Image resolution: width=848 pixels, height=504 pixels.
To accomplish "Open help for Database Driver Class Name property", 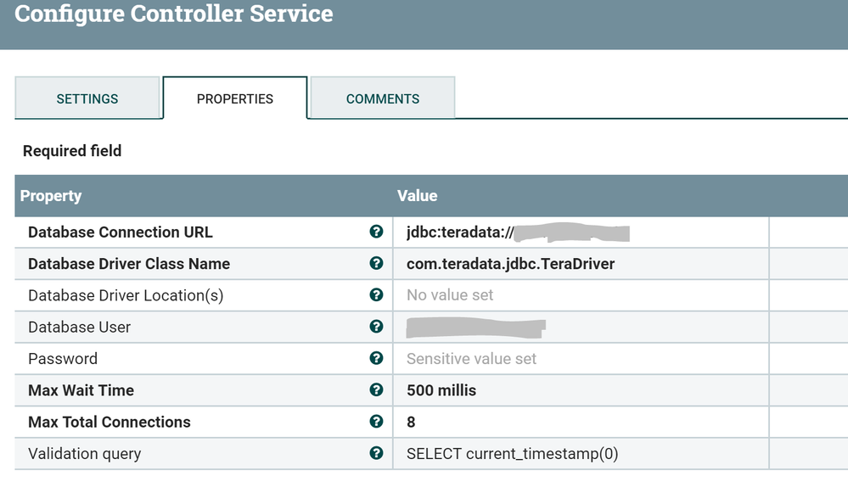I will [x=376, y=263].
